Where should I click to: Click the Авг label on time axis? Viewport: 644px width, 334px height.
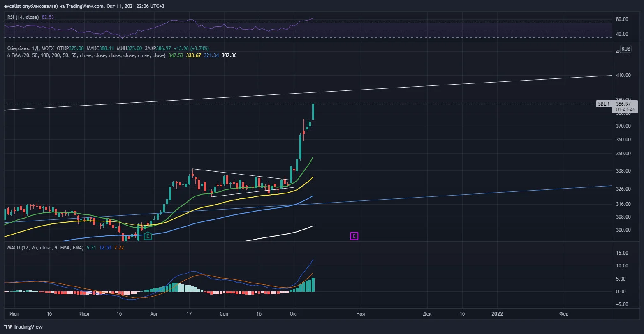pos(154,314)
